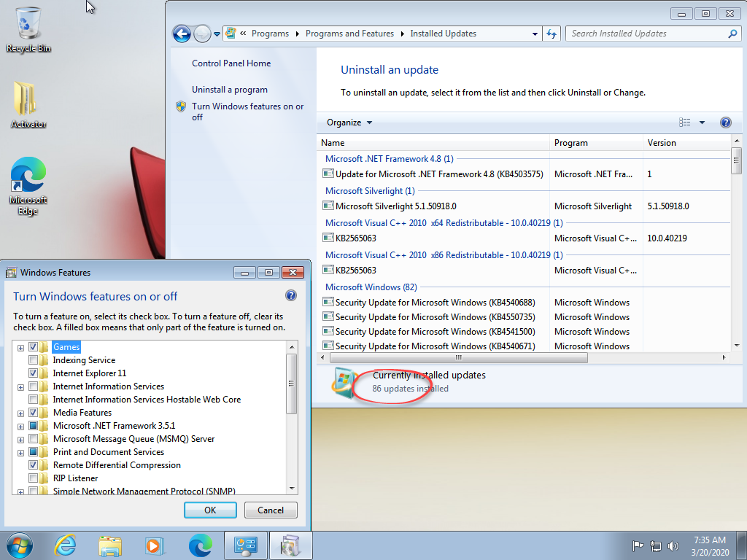Screen dimensions: 747x560
Task: Collapse the Microsoft Windows (82) group header
Action: pos(371,287)
